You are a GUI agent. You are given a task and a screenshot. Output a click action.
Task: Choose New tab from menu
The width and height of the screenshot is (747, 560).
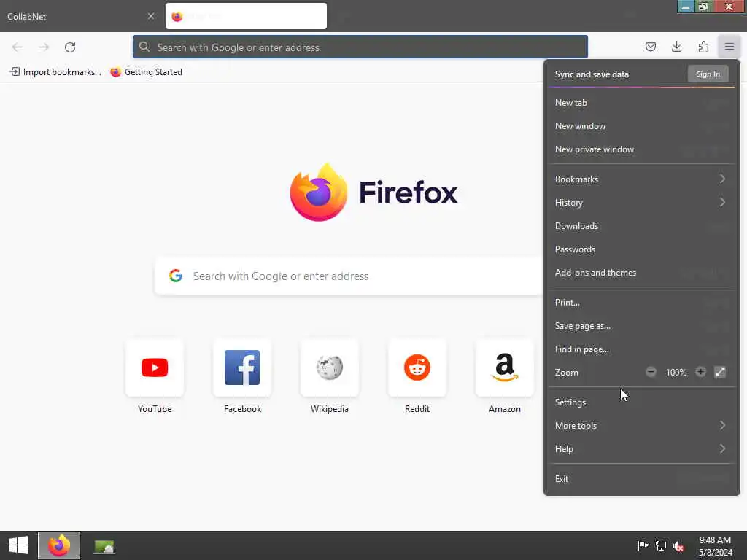coord(642,102)
